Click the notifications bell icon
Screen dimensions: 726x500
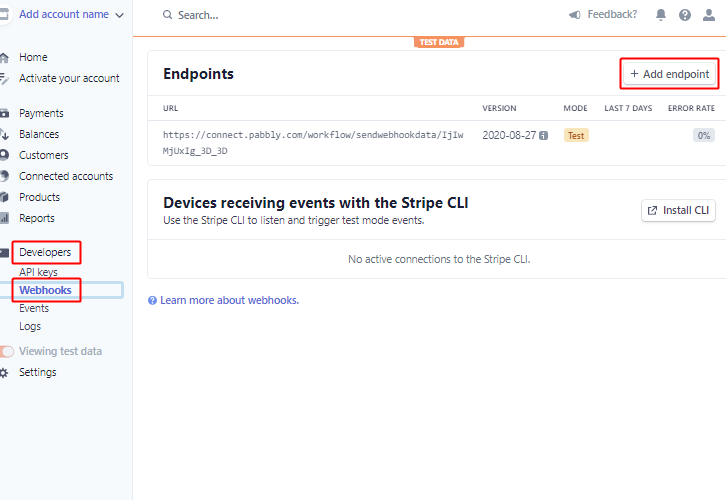[661, 15]
